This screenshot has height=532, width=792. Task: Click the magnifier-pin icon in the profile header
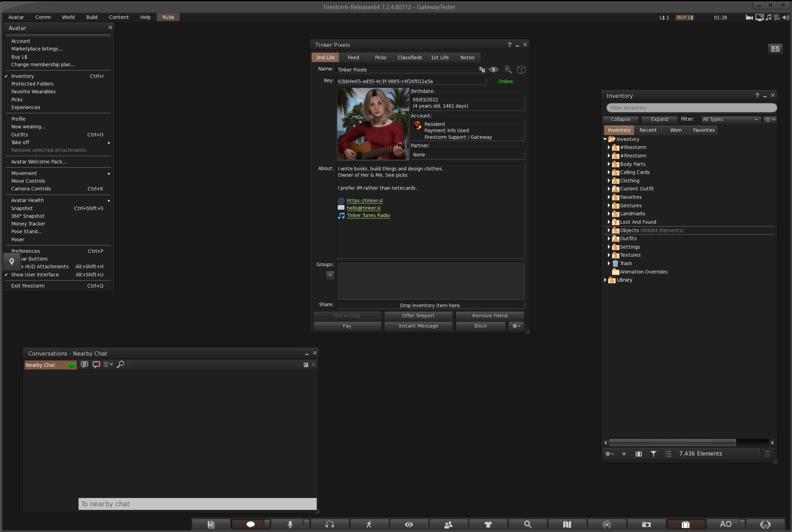pyautogui.click(x=508, y=69)
